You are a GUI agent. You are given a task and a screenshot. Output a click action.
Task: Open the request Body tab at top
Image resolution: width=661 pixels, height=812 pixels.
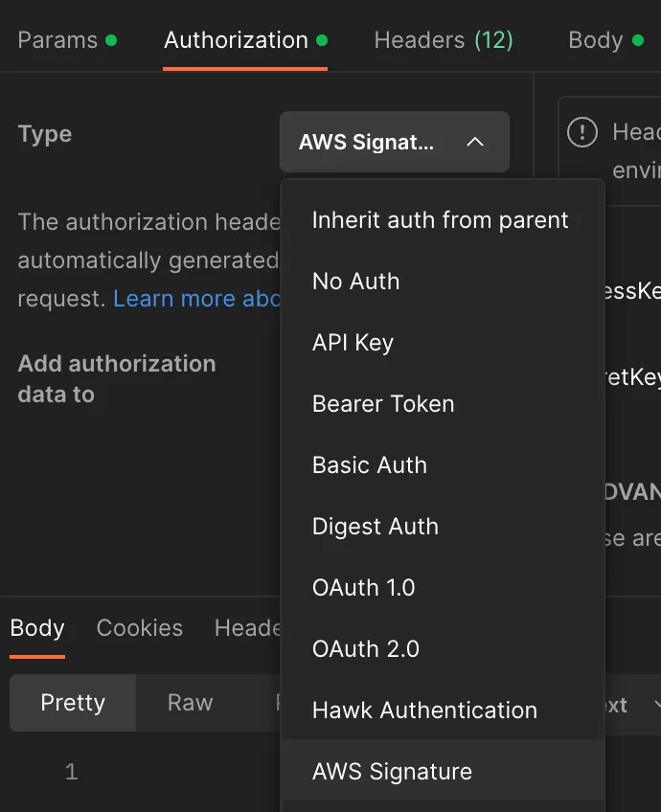click(x=605, y=40)
